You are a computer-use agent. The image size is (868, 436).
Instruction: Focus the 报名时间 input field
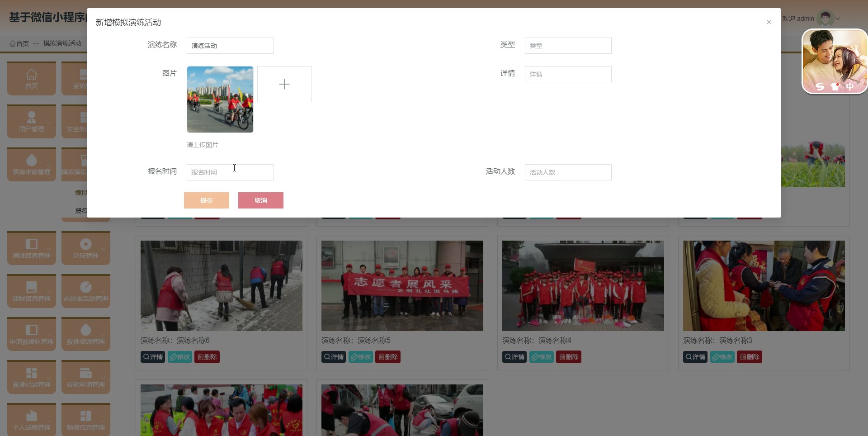pos(230,172)
